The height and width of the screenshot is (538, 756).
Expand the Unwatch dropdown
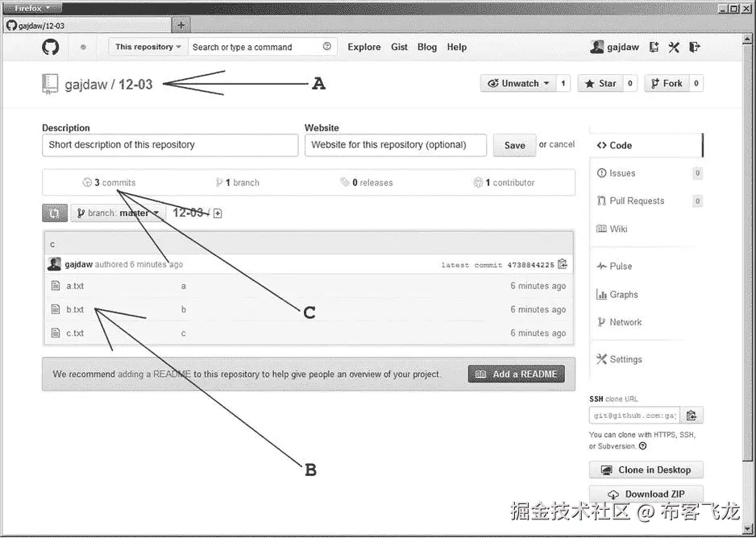tap(519, 83)
